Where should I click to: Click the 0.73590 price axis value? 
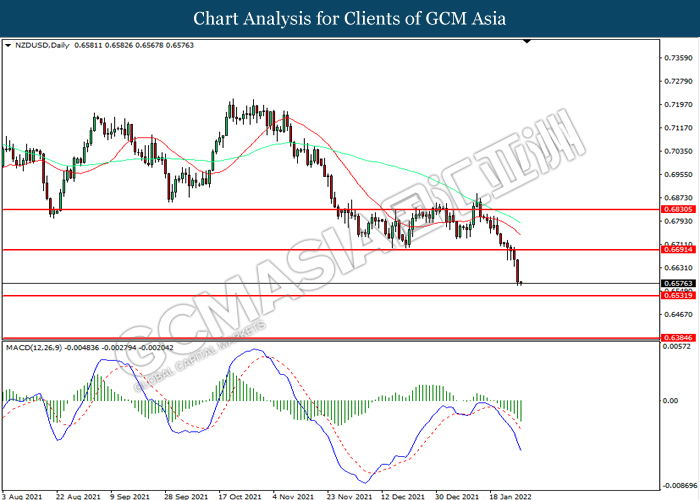679,58
